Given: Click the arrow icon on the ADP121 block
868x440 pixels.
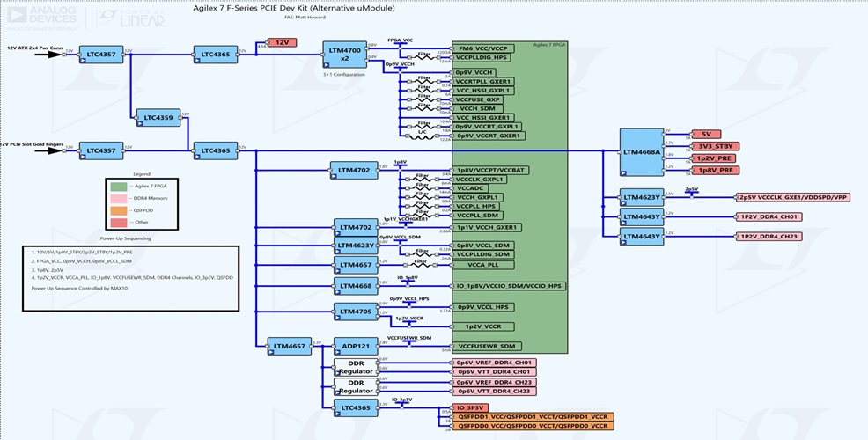Looking at the screenshot, I should point(339,352).
